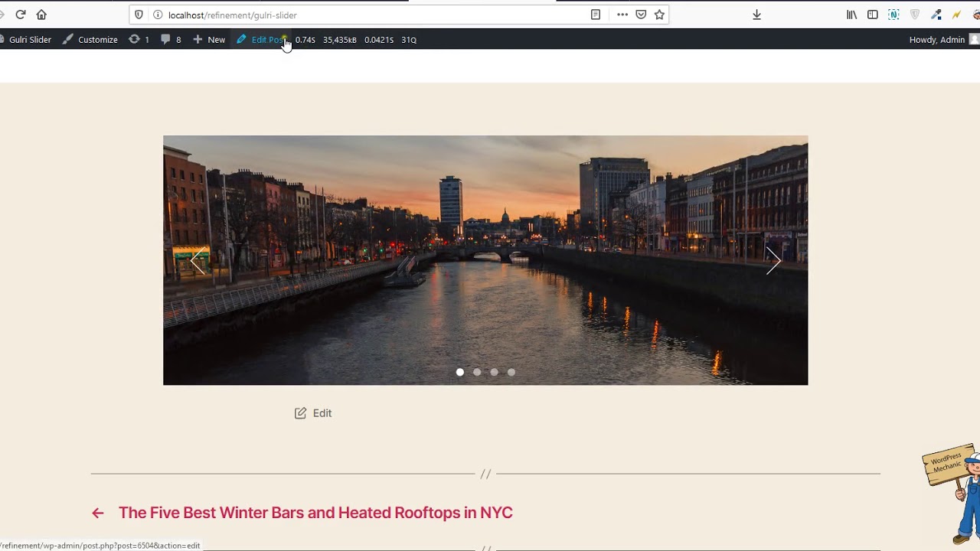Select fourth slider pagination dot

pyautogui.click(x=511, y=373)
